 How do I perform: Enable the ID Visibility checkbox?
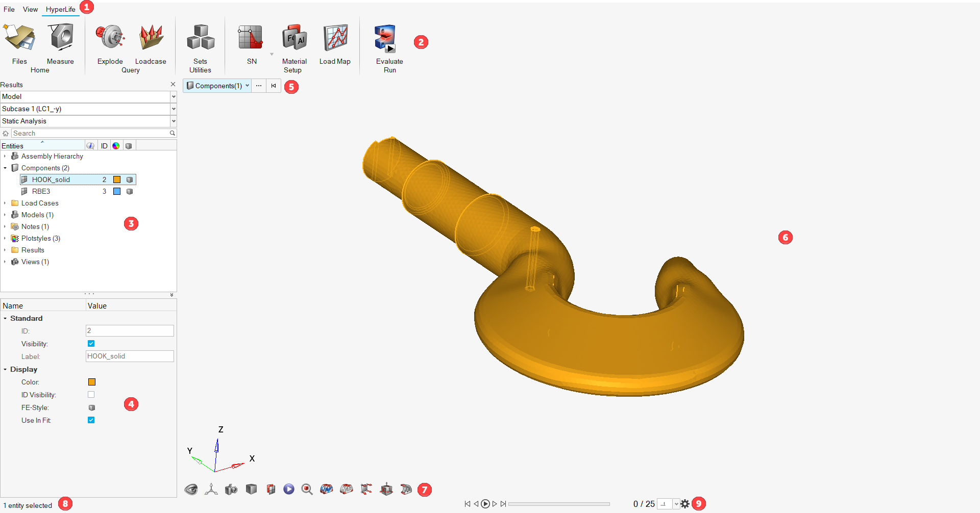[91, 395]
